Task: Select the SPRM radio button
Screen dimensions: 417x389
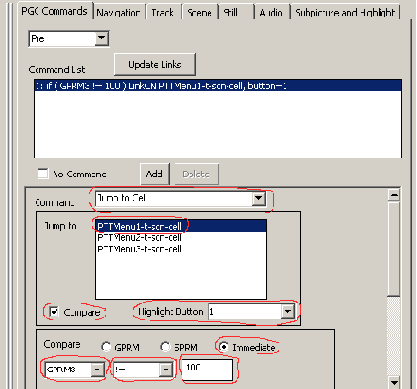Action: (x=165, y=347)
